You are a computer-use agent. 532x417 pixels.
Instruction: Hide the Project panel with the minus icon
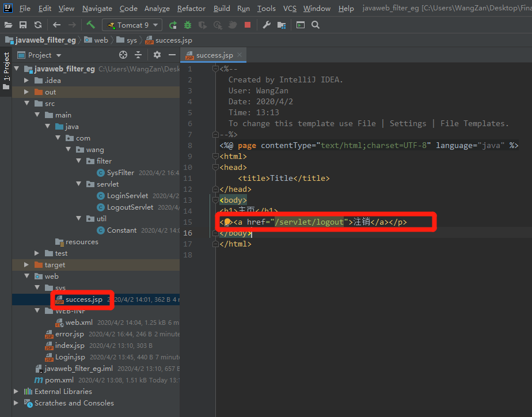pyautogui.click(x=172, y=55)
